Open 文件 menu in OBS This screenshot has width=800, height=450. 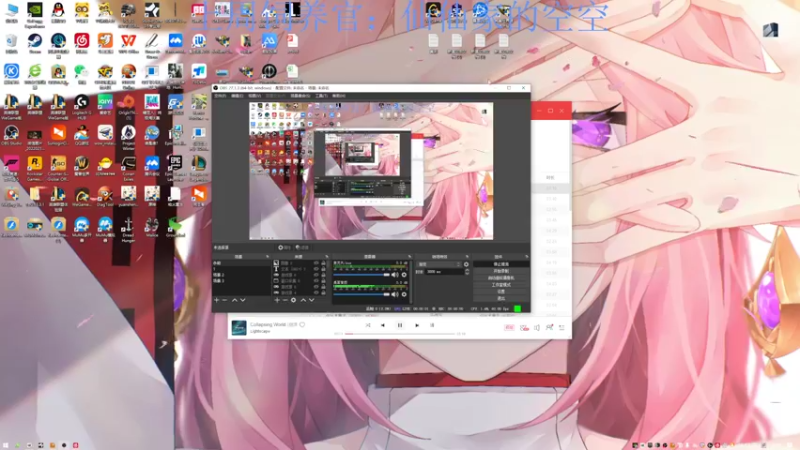220,95
